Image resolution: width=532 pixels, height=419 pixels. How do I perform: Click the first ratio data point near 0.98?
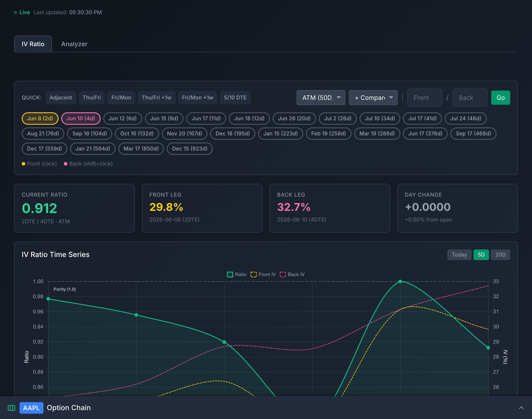click(x=48, y=299)
